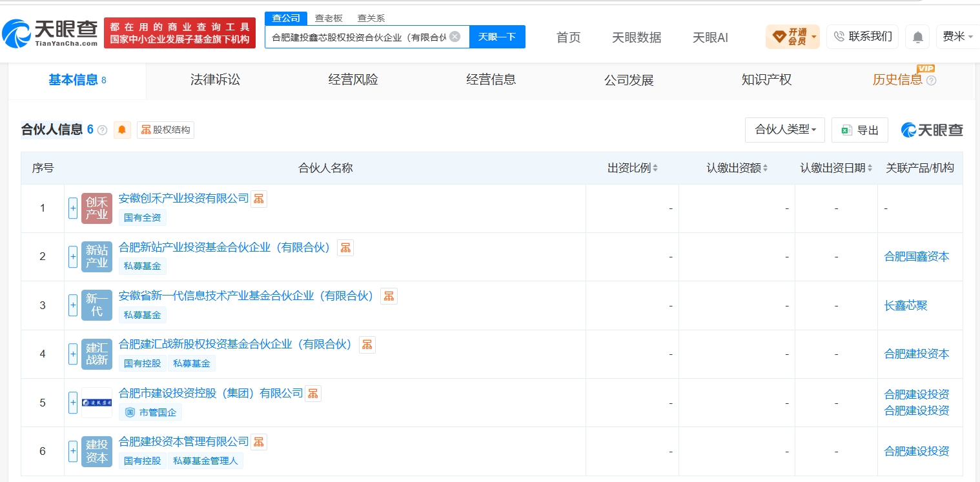Sort table by 认缴出资日期 column
This screenshot has width=980, height=482.
837,168
